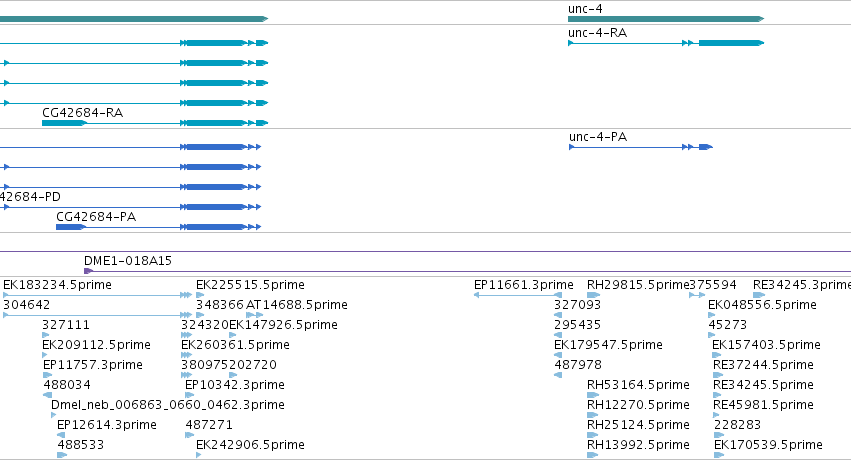Click the 327093 feature label
This screenshot has width=851, height=460.
point(577,305)
